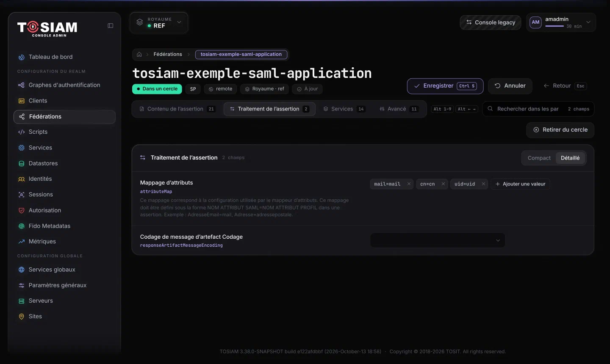Switch to Détaillé view mode
Screen dimensions: 610x364
(x=570, y=158)
